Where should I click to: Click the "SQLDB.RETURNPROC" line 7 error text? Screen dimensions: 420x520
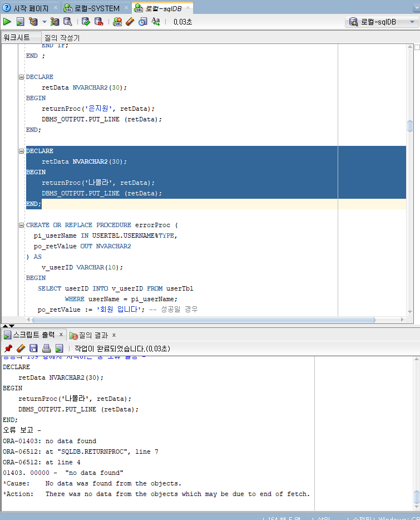81,452
